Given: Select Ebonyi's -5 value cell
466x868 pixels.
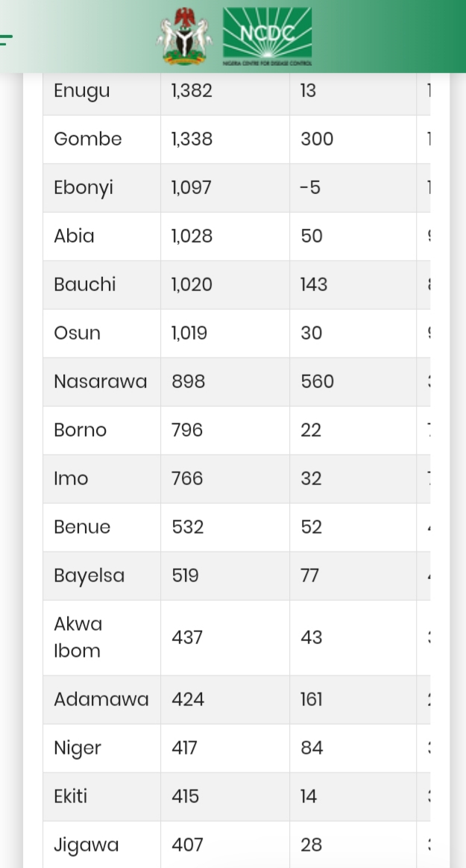Looking at the screenshot, I should (x=311, y=188).
